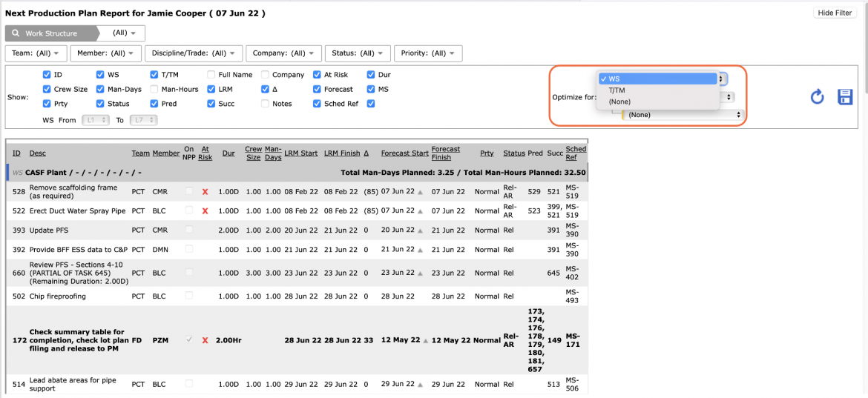The width and height of the screenshot is (868, 398).
Task: Choose T/TM in the Optimize for list
Action: point(657,90)
